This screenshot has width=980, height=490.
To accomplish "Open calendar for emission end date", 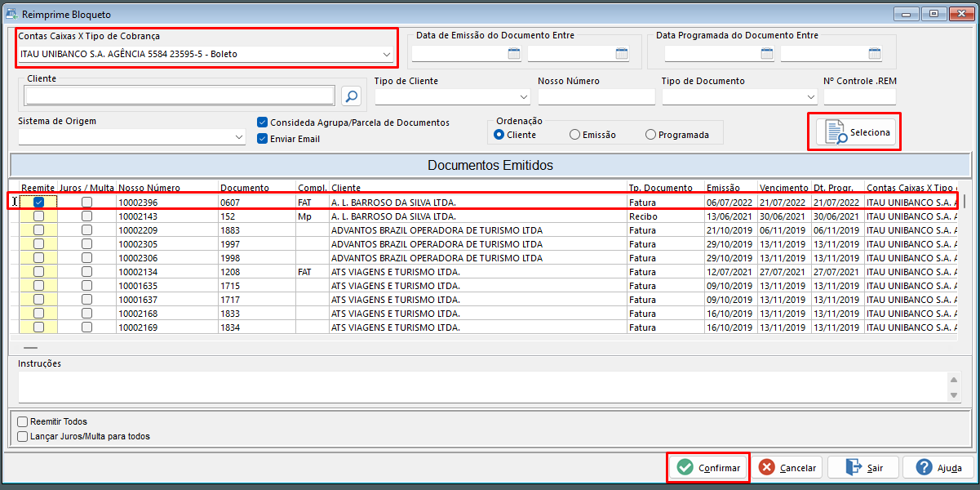I will (622, 54).
